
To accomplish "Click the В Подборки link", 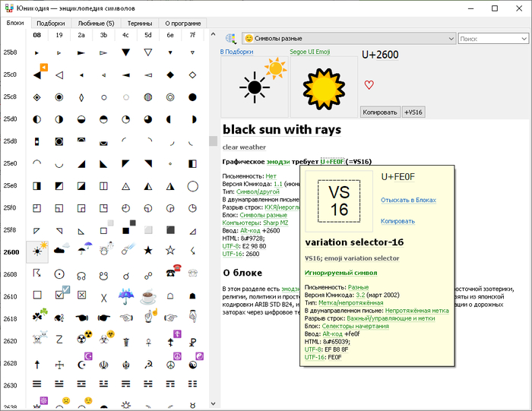I will point(236,52).
